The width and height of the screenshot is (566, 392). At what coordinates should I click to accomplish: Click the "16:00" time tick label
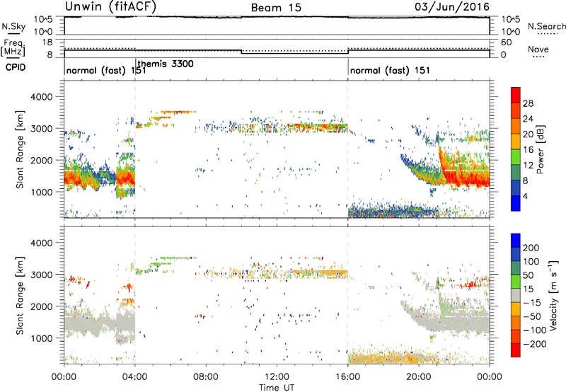[347, 377]
